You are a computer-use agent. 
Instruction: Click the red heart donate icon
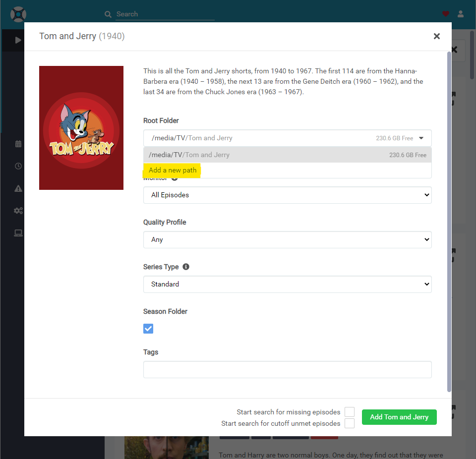click(445, 14)
